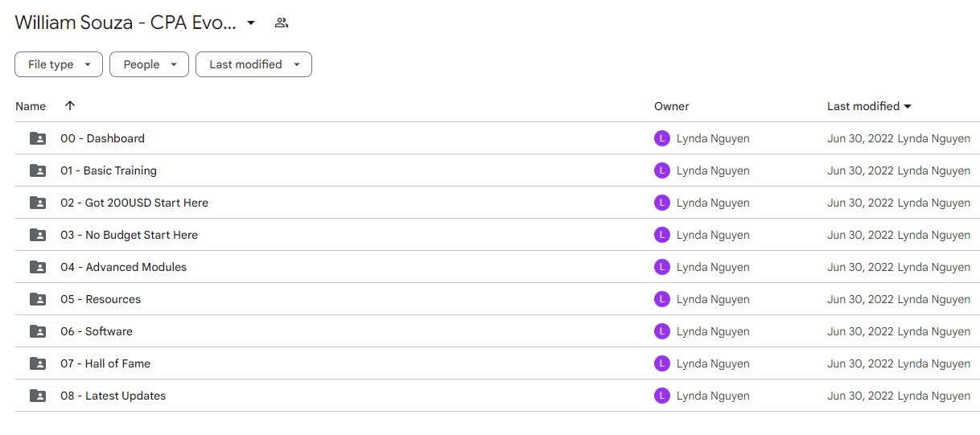Screen dimensions: 980x435
Task: Click the folder icon next to 06 - Software
Action: click(38, 331)
